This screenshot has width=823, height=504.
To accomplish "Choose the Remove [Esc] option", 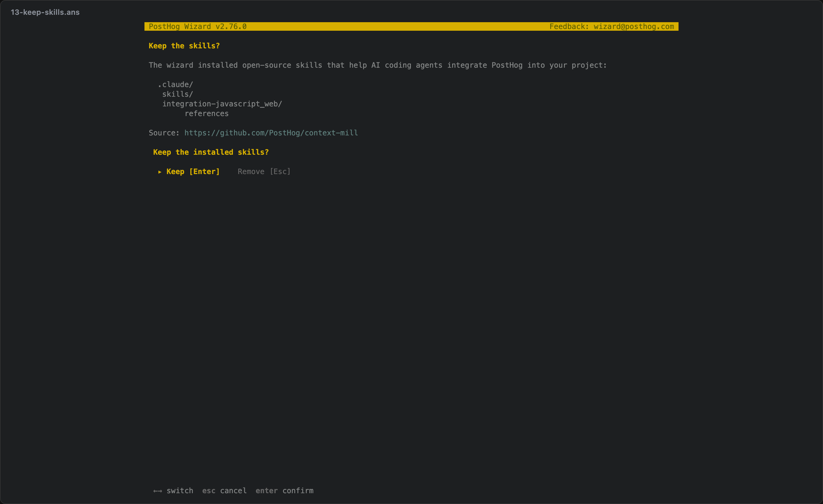I will (264, 172).
